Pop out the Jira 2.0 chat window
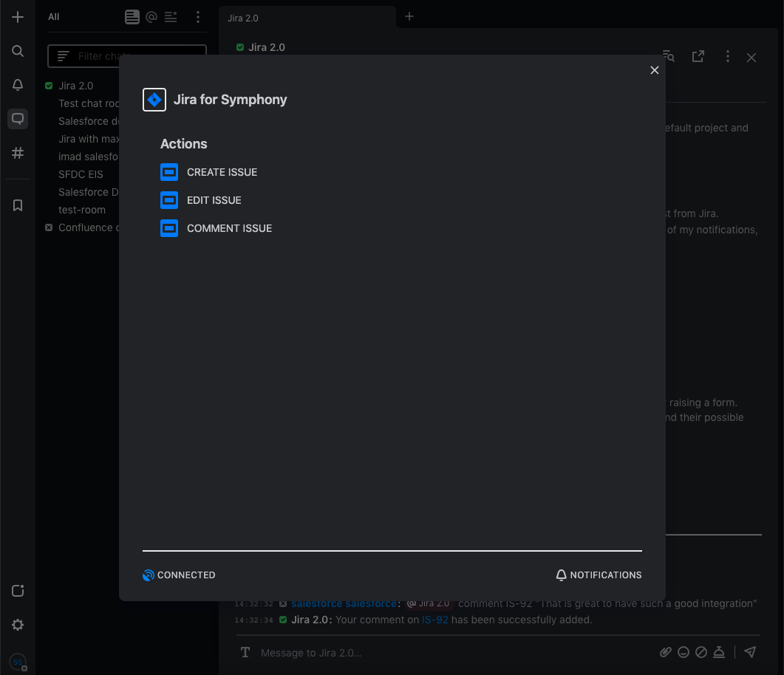784x675 pixels. (698, 56)
